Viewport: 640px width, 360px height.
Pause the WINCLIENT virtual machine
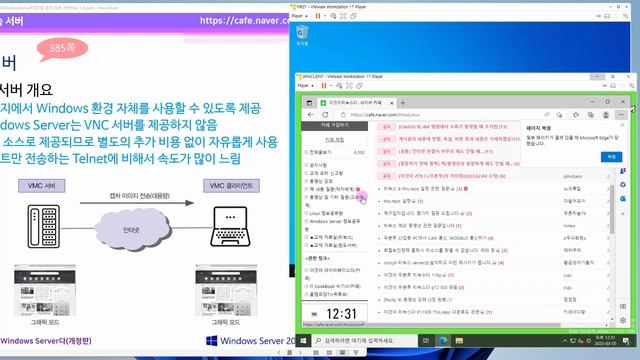click(x=324, y=86)
